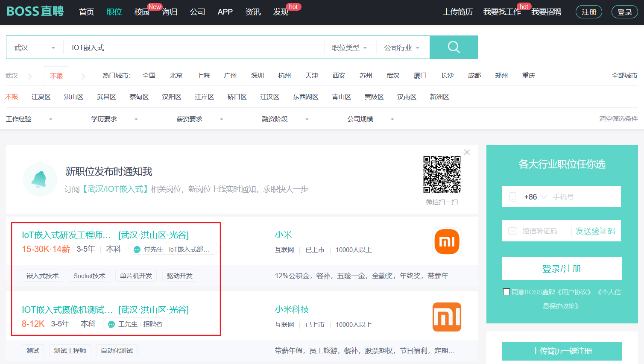Expand the 学历要求 filter
Viewport: 644px width, 364px height.
[114, 119]
